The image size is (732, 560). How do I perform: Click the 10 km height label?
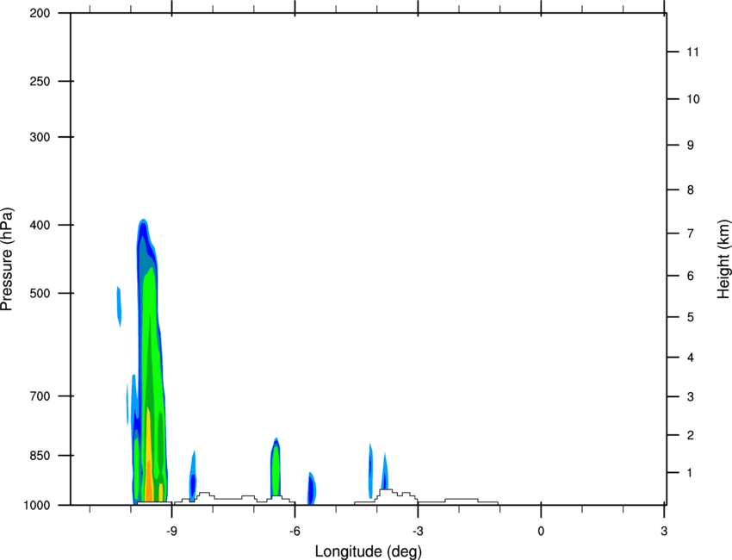[692, 99]
